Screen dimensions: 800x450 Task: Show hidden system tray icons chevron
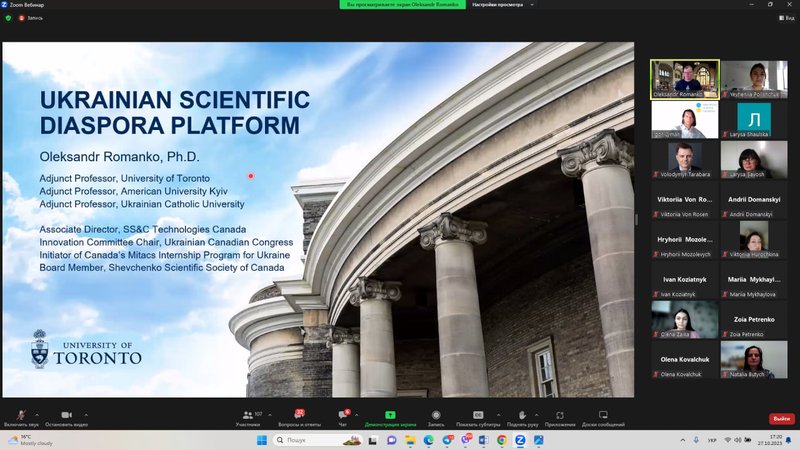(x=683, y=440)
